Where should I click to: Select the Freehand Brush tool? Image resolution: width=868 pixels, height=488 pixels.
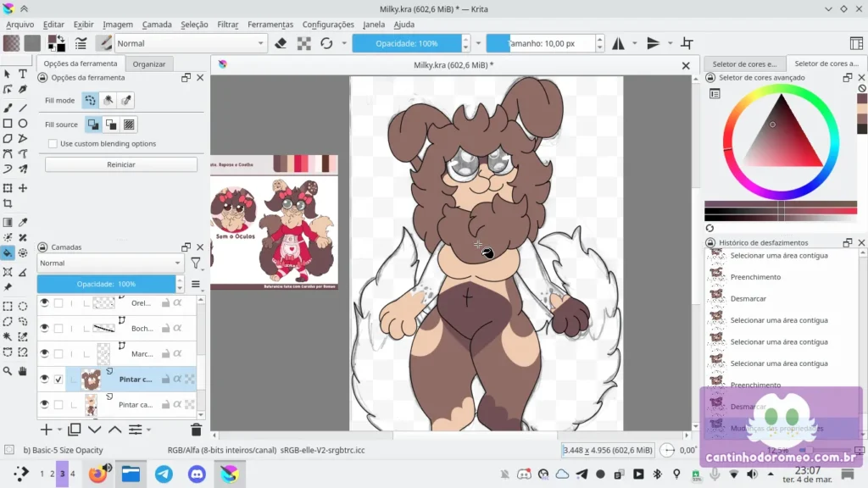(8, 108)
